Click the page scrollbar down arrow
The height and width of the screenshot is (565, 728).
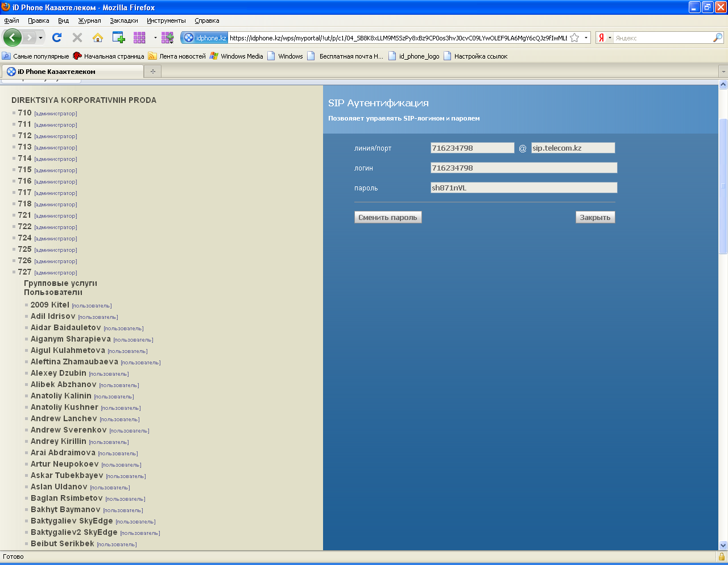click(x=723, y=545)
